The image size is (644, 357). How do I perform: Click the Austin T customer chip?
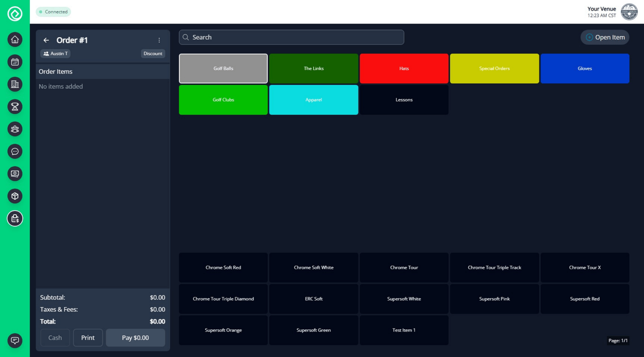click(55, 54)
